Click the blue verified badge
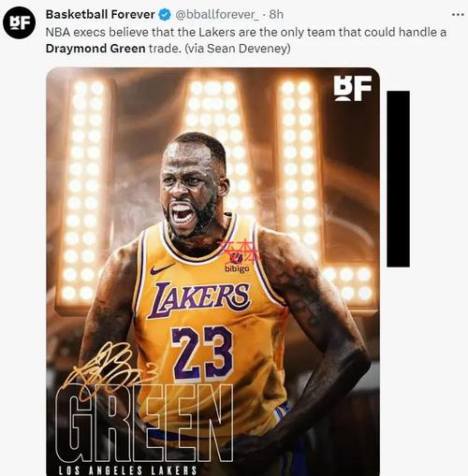 click(165, 15)
